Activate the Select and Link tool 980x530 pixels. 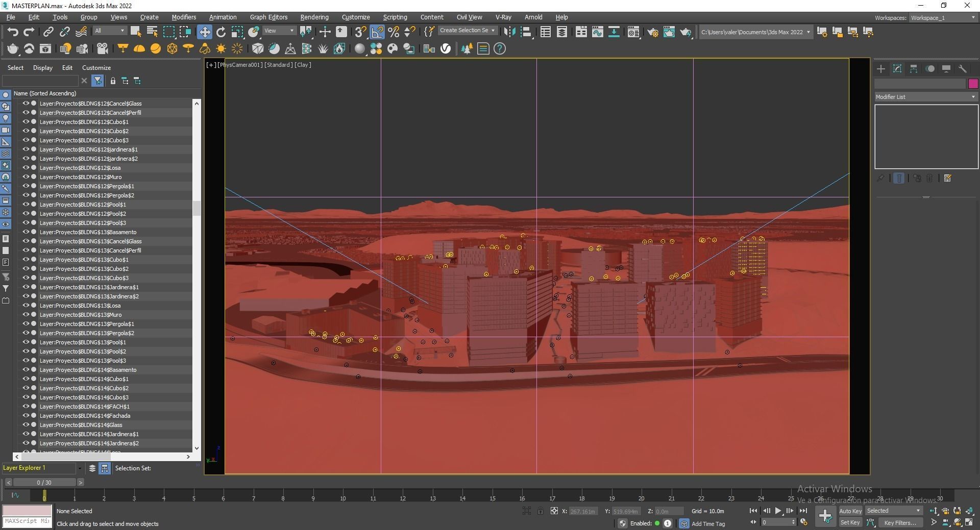click(x=48, y=32)
